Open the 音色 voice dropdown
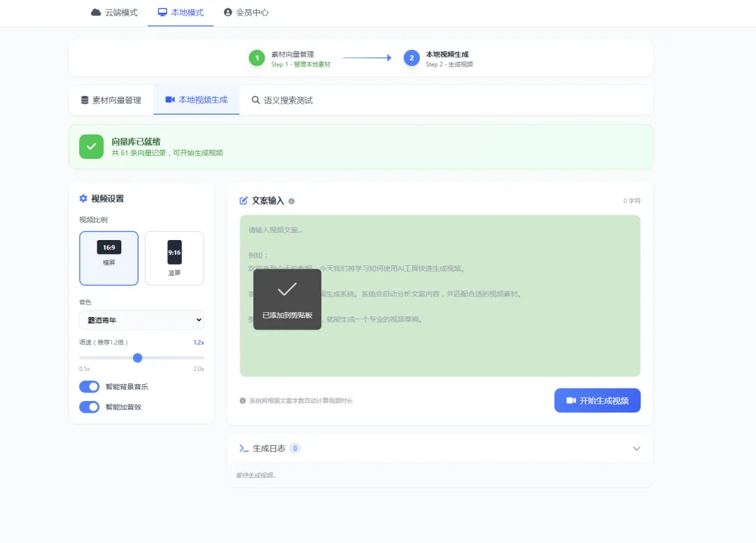The width and height of the screenshot is (756, 543). 141,320
